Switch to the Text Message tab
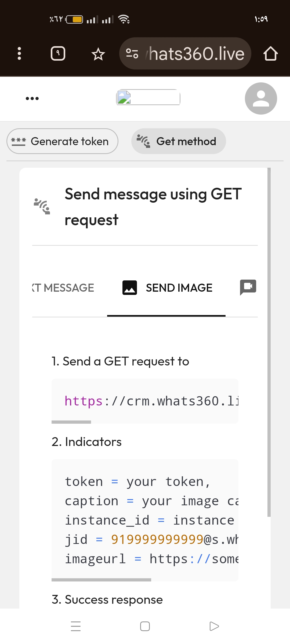This screenshot has height=644, width=290. click(64, 288)
